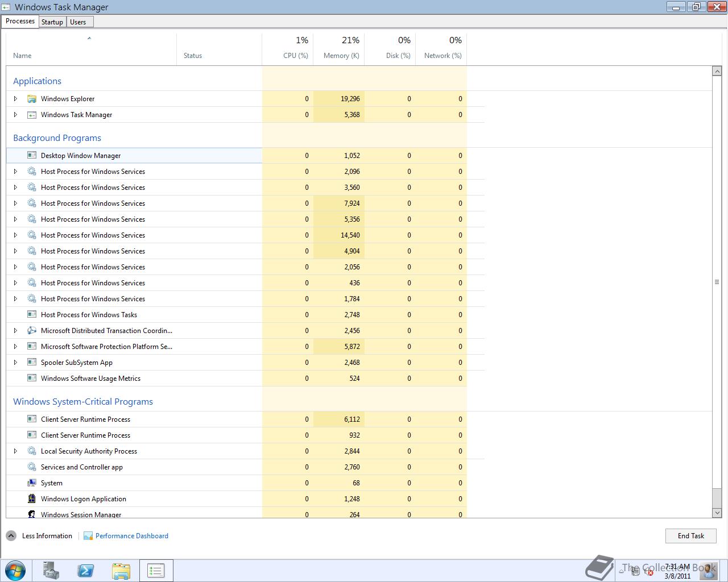728x582 pixels.
Task: Click the Windows Session Manager icon
Action: click(32, 514)
